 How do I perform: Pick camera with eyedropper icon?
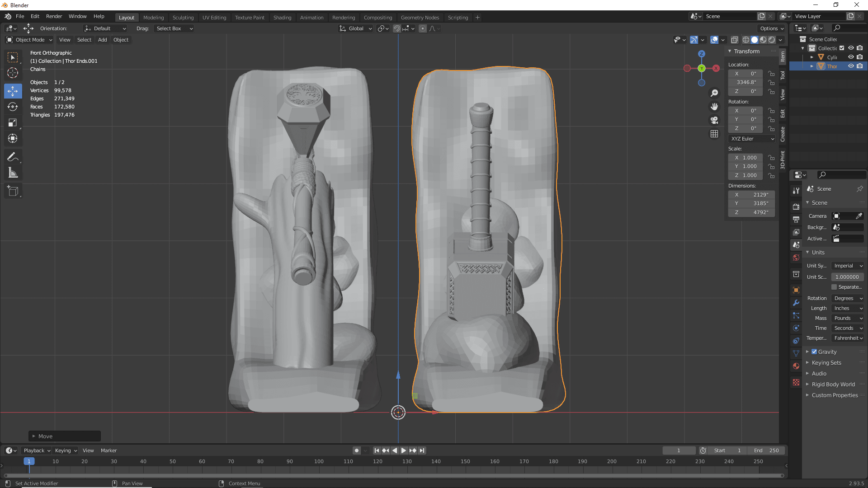coord(859,216)
